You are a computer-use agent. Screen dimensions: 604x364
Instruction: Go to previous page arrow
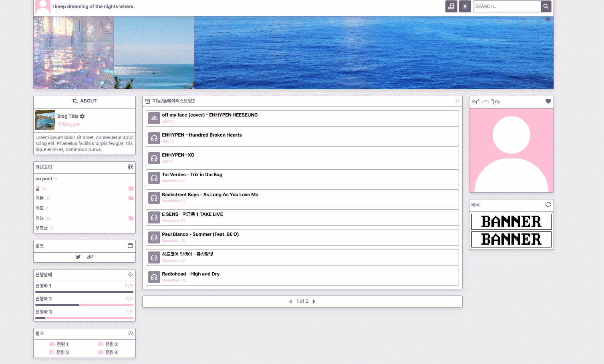tap(290, 302)
